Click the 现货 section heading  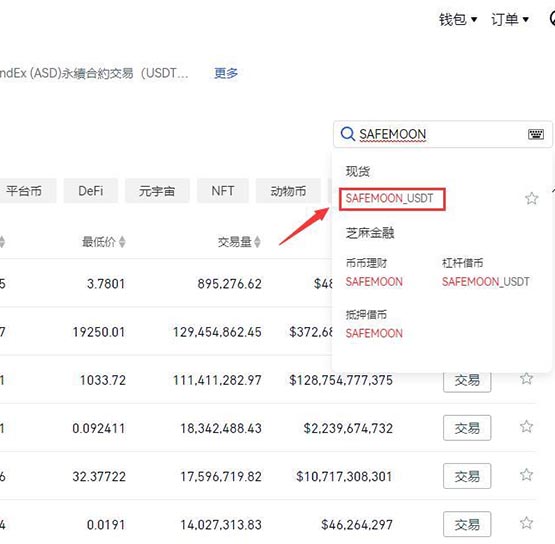[357, 172]
